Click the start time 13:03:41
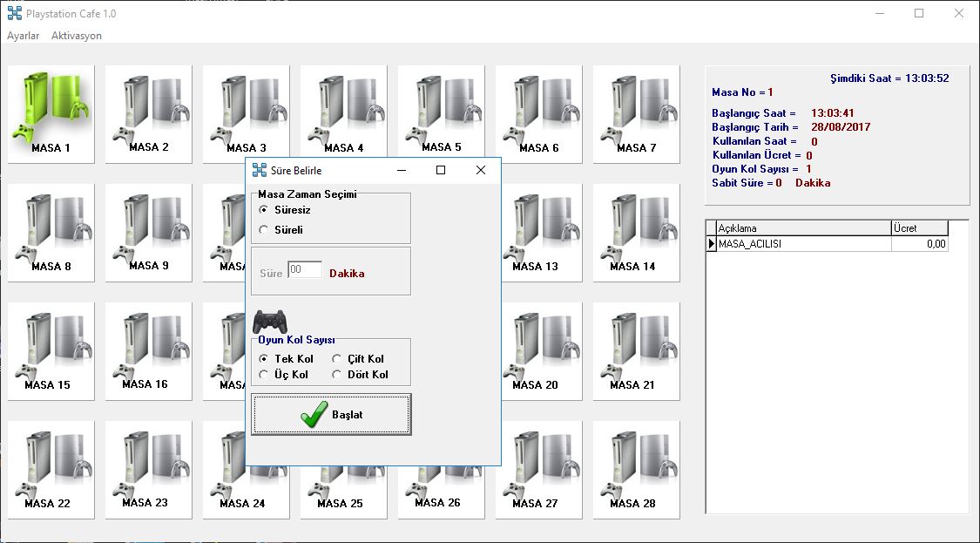Screen dimensions: 980x543 (x=833, y=113)
